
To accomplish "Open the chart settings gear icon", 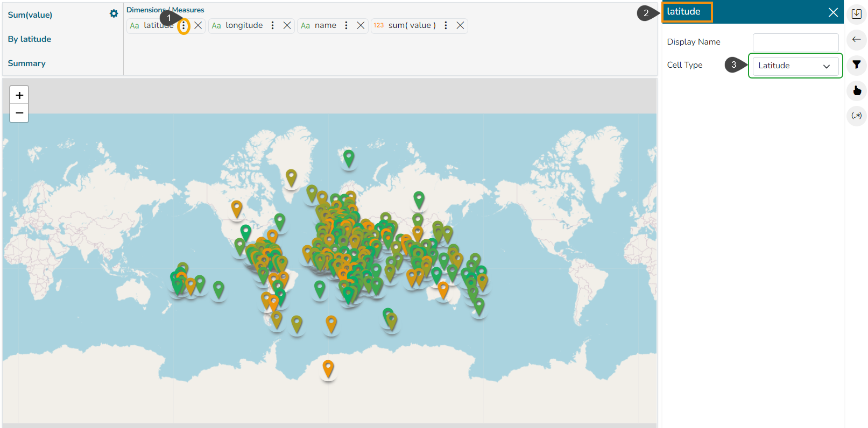I will point(114,14).
